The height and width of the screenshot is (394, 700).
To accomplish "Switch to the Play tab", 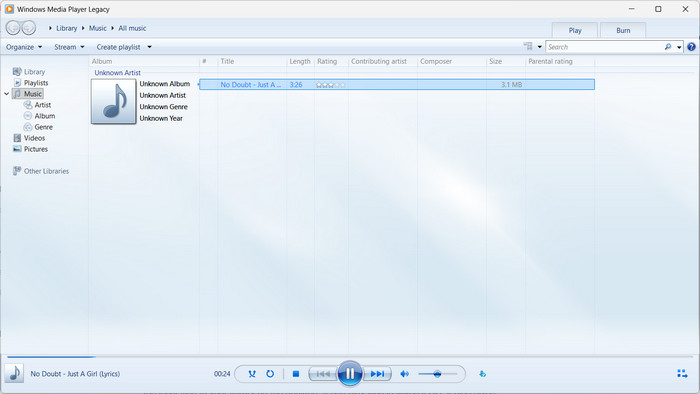I will tap(575, 30).
